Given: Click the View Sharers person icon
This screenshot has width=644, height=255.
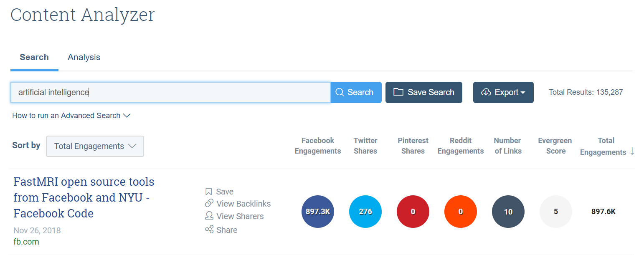Looking at the screenshot, I should pos(208,216).
